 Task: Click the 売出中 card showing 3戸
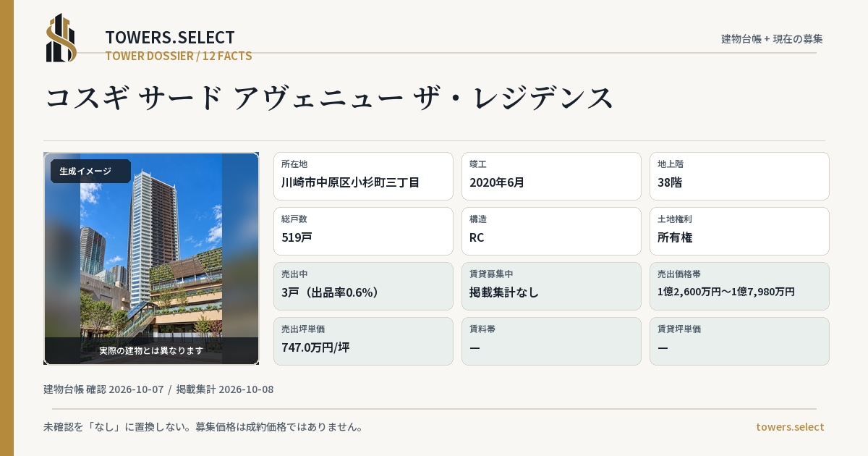(x=363, y=286)
